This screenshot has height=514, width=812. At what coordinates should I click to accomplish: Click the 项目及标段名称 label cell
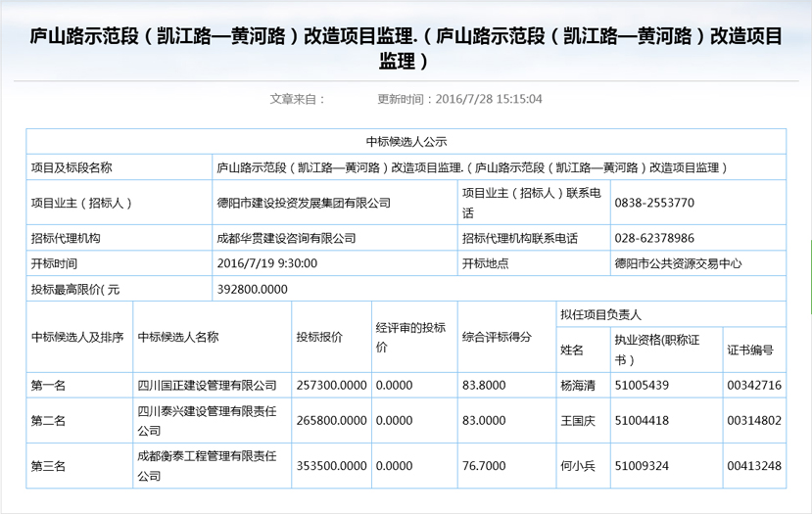coord(72,167)
